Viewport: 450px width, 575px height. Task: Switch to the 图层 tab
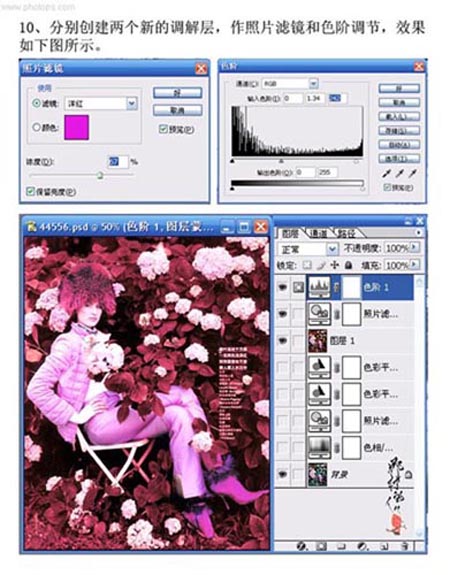pos(291,233)
